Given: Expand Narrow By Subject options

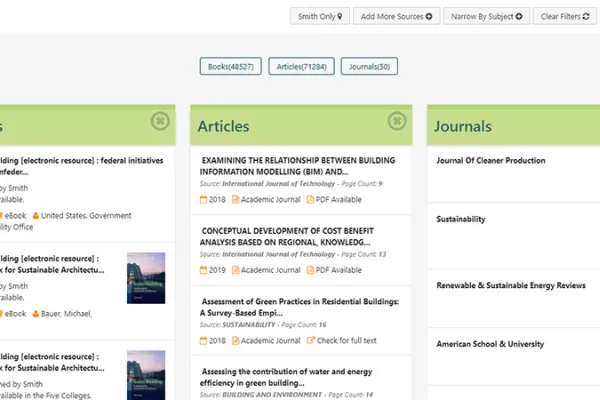Looking at the screenshot, I should [x=487, y=16].
